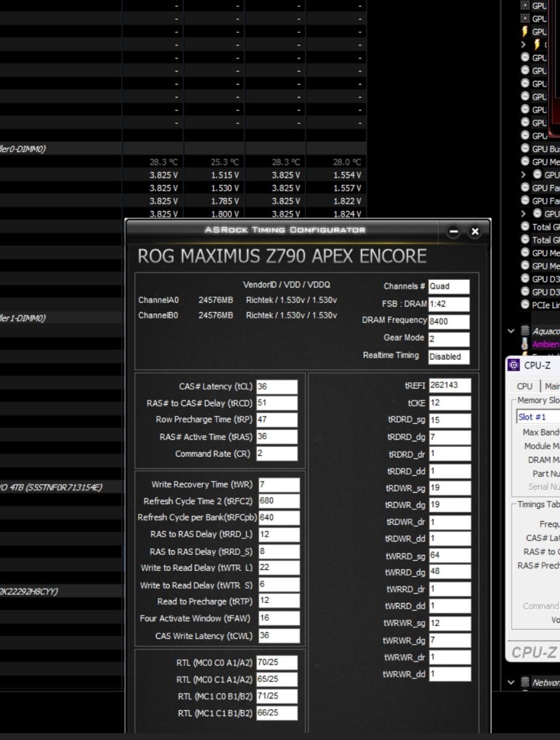Click the Realtime Timing field showing Disabled
This screenshot has height=740, width=560.
(449, 356)
